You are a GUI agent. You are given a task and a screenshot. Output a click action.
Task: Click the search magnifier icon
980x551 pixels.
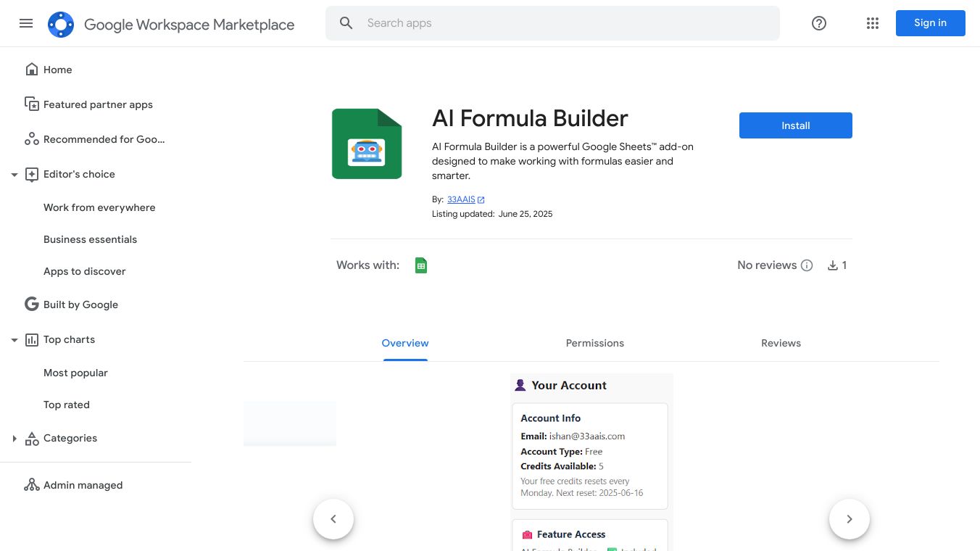[x=346, y=23]
